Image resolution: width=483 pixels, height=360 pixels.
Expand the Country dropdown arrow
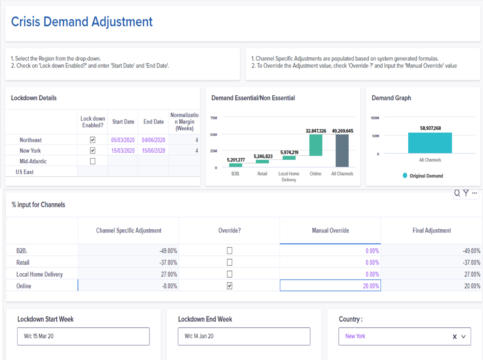click(464, 337)
